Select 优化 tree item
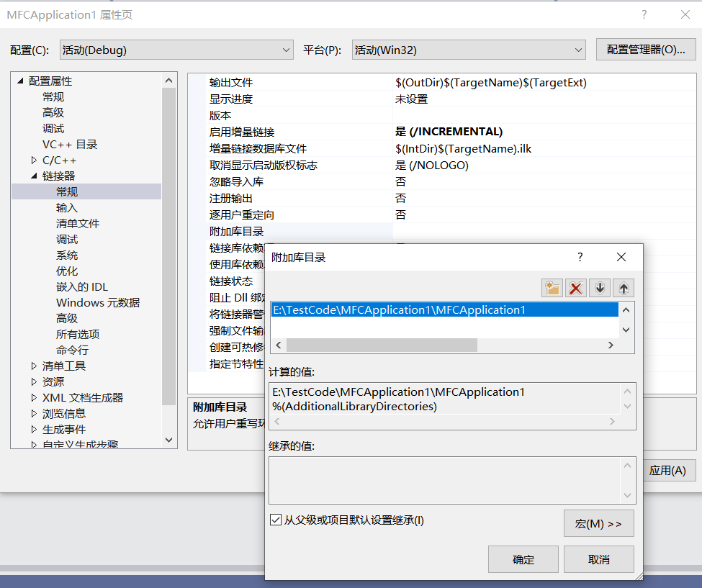The height and width of the screenshot is (588, 702). click(67, 271)
